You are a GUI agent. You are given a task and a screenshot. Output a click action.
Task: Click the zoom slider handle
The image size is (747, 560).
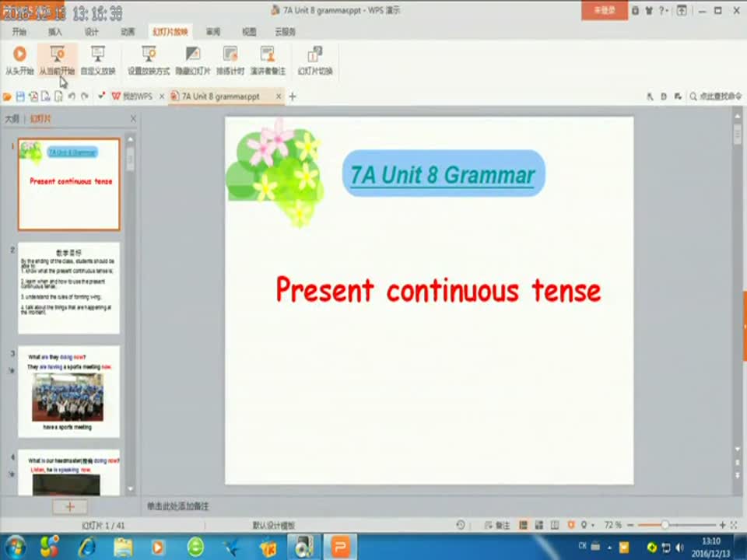pos(665,525)
